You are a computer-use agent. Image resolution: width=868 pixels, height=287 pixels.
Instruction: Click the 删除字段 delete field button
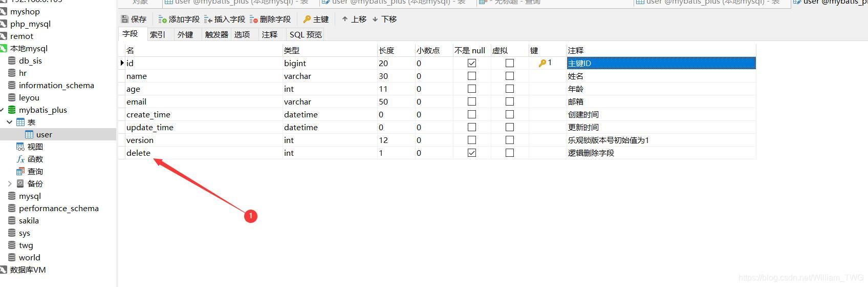point(270,19)
